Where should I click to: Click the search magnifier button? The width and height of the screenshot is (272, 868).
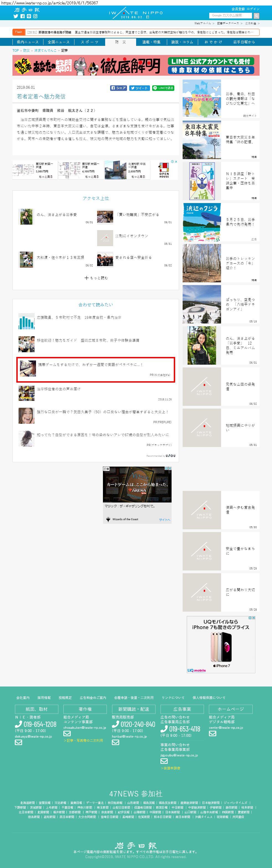click(x=257, y=15)
